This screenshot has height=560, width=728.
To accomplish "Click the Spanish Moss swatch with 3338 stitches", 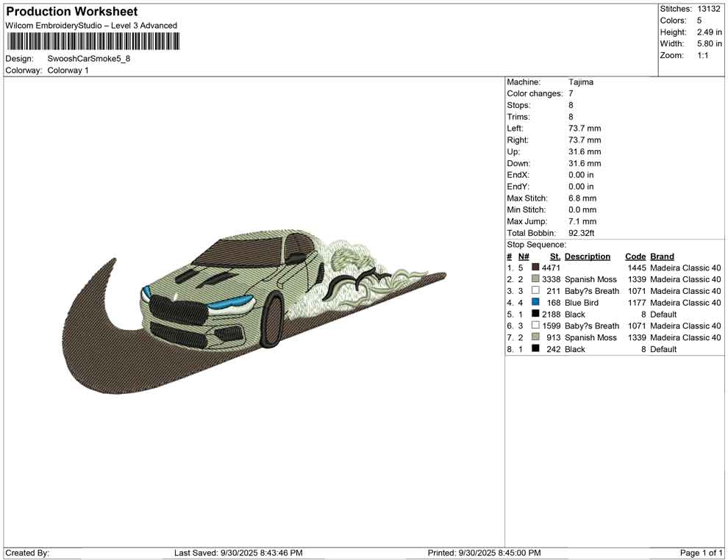I will point(535,280).
